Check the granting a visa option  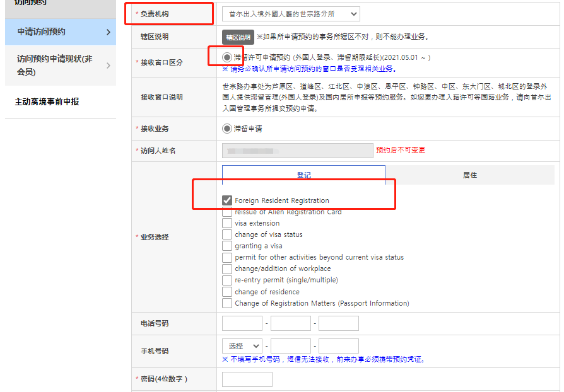tap(227, 244)
